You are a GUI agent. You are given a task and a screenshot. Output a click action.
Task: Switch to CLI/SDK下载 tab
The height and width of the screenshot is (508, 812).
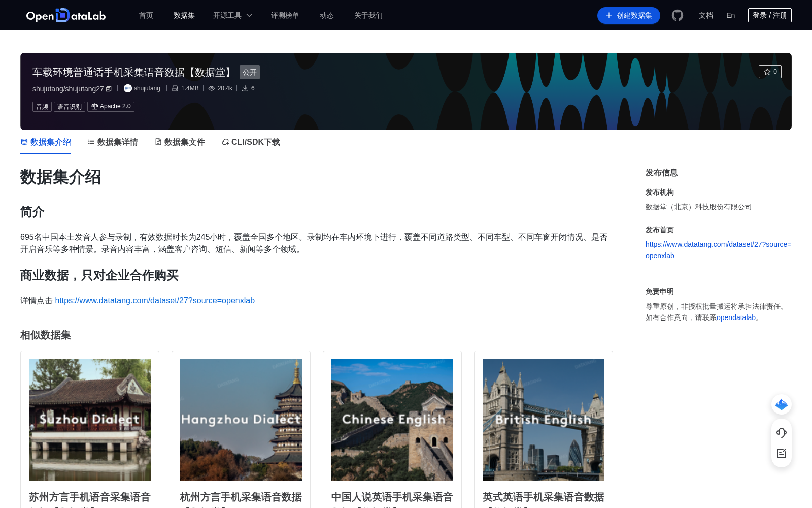[x=251, y=142]
